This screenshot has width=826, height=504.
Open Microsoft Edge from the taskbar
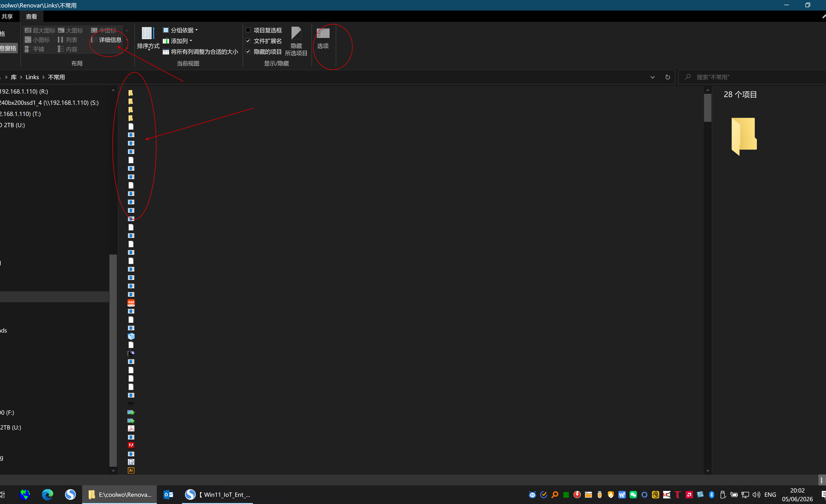(47, 495)
